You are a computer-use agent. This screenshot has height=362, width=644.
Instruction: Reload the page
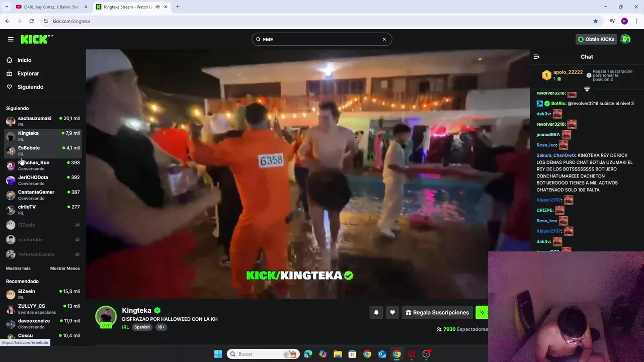31,21
